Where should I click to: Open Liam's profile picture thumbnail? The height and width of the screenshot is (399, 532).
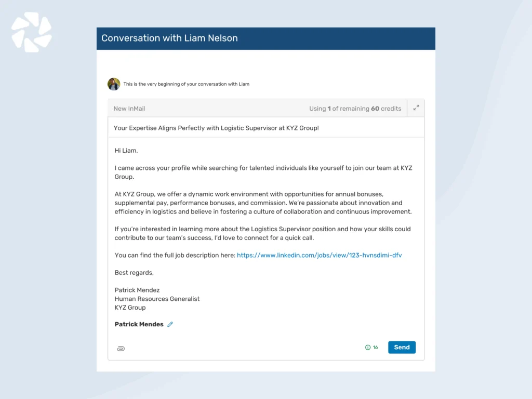click(x=114, y=84)
